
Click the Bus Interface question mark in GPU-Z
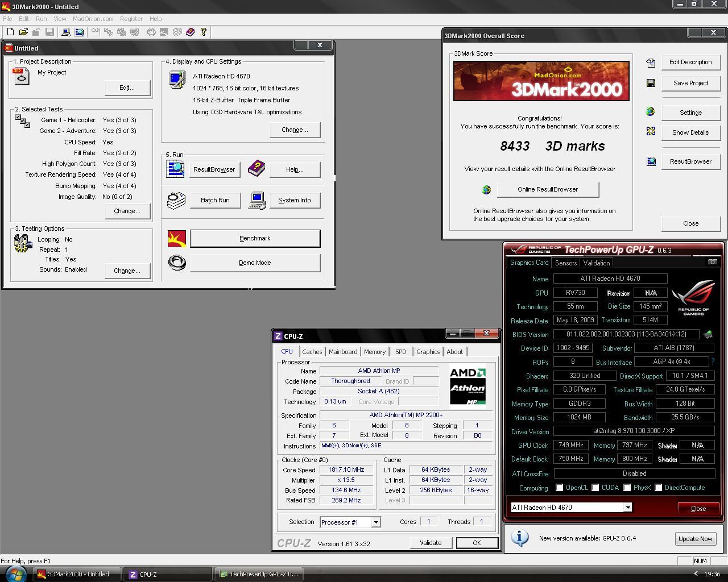pos(713,361)
